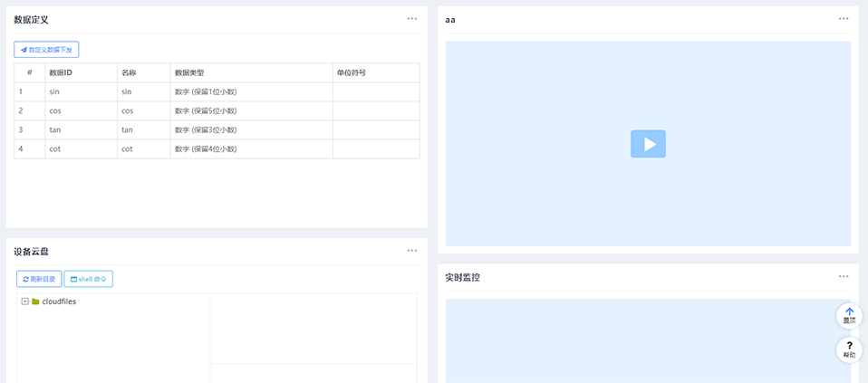This screenshot has height=383, width=868.
Task: Select the cloudfiles folder label
Action: [x=59, y=302]
